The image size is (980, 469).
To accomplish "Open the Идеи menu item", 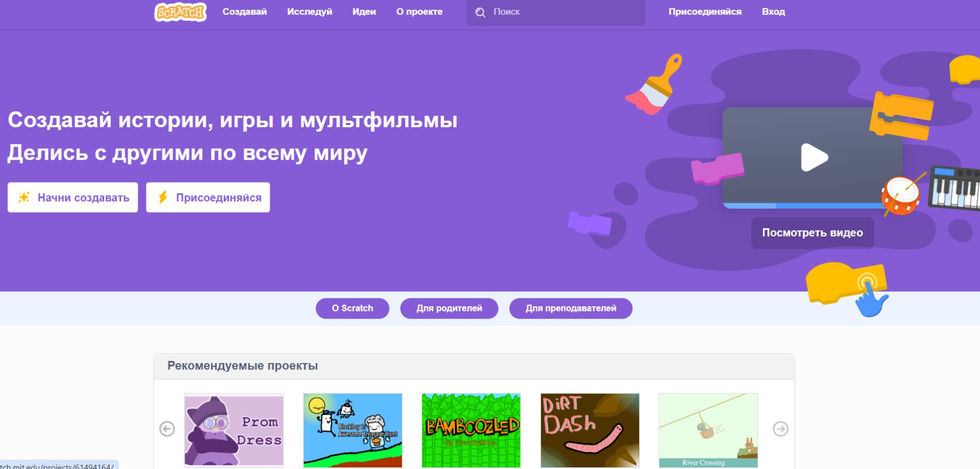I will (x=364, y=12).
